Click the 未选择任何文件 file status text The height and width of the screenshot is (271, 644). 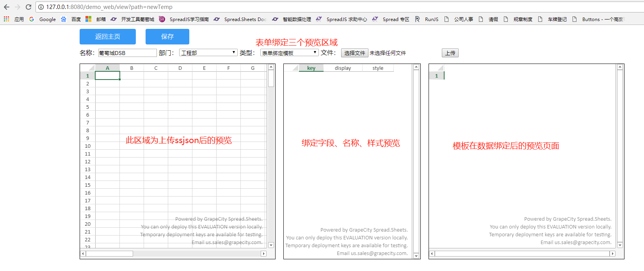tap(388, 53)
